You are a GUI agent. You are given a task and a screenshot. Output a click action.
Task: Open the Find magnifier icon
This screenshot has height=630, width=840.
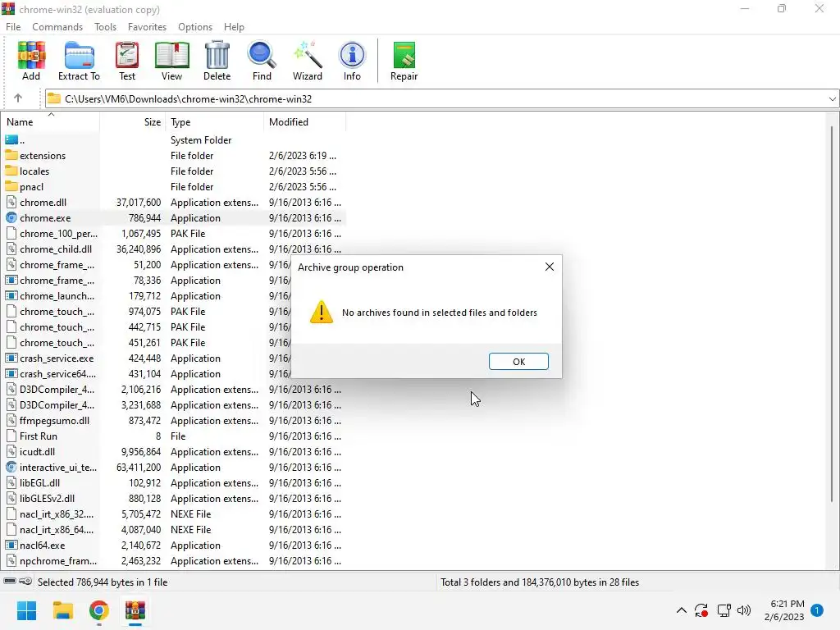262,61
